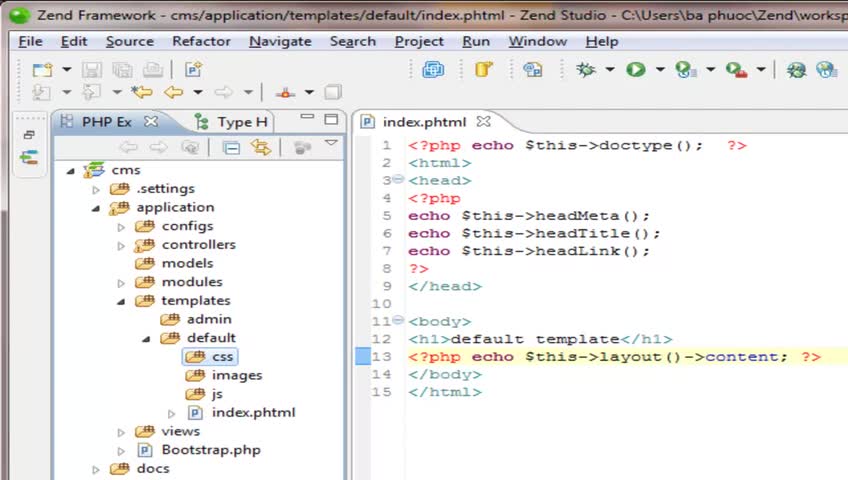This screenshot has height=480, width=848.
Task: Close the index.phtml editor tab
Action: tap(483, 122)
